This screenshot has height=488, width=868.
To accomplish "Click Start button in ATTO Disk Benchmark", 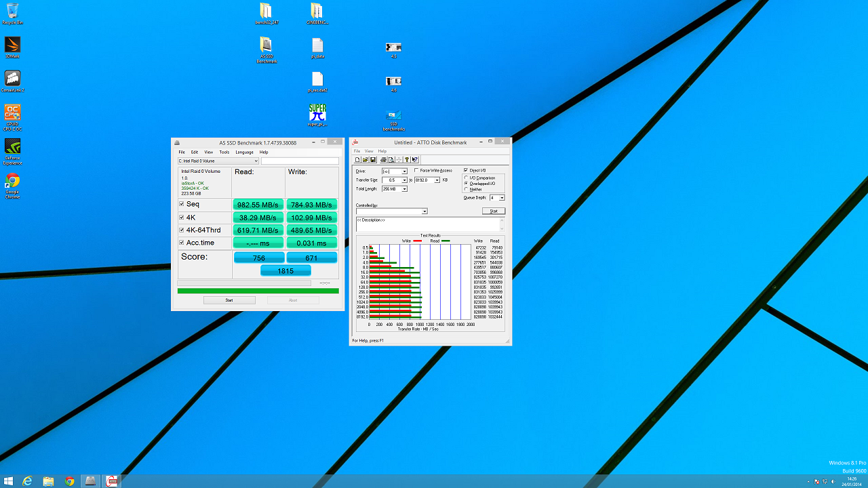I will tap(494, 211).
